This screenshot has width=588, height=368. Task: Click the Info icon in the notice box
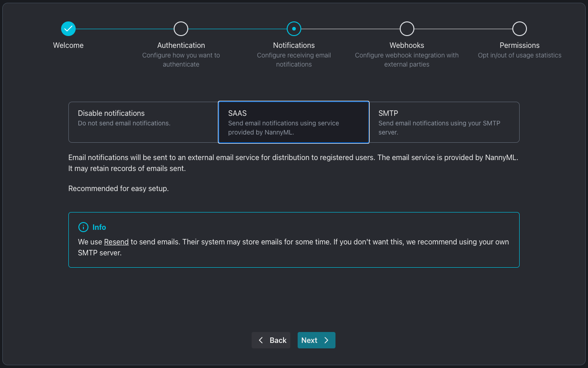coord(83,227)
